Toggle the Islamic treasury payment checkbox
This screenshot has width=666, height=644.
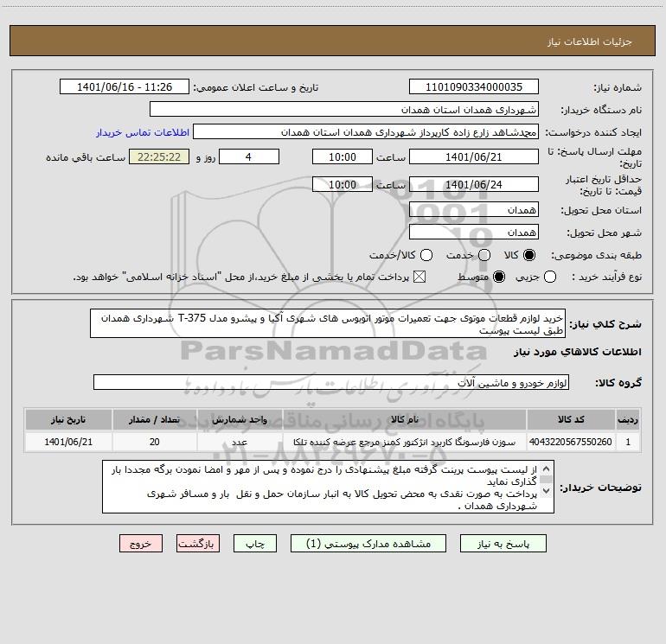pos(419,277)
